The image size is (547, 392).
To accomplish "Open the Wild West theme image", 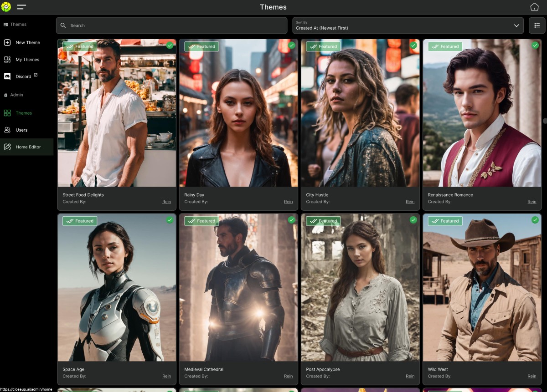I will 482,287.
